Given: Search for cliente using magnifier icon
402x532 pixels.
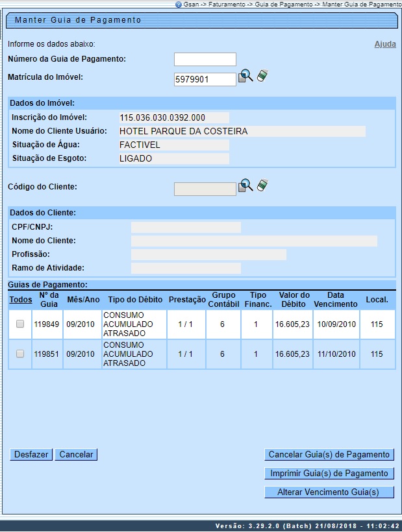Looking at the screenshot, I should (246, 186).
